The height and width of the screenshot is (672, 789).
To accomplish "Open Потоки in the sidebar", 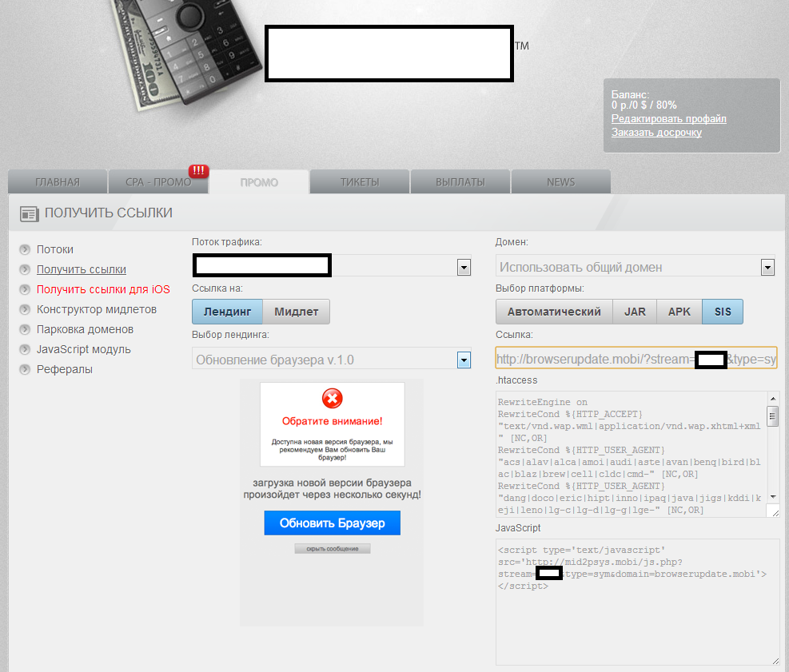I will tap(55, 249).
